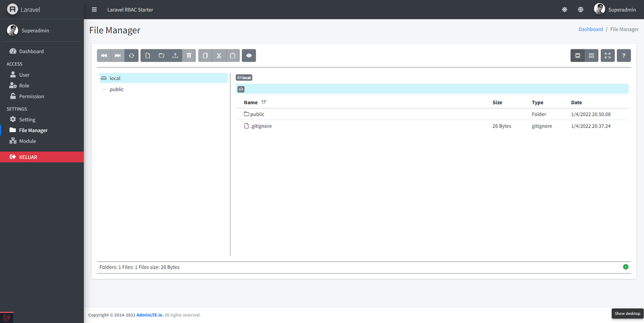
Task: Click the 'Folder' type cell
Action: pyautogui.click(x=539, y=114)
